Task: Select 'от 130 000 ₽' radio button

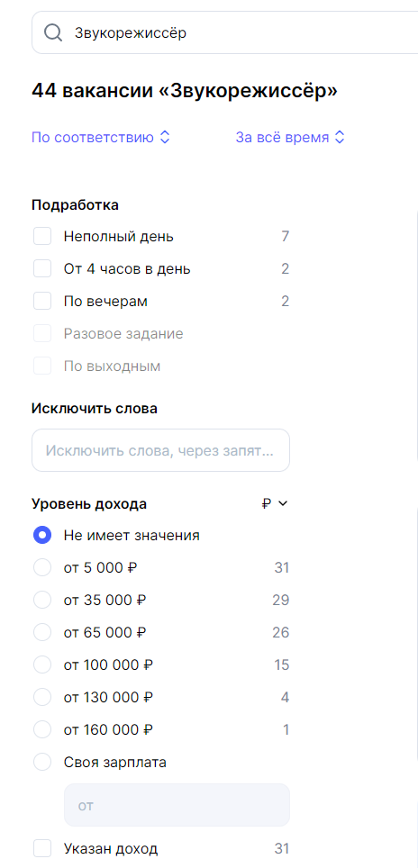Action: point(42,697)
